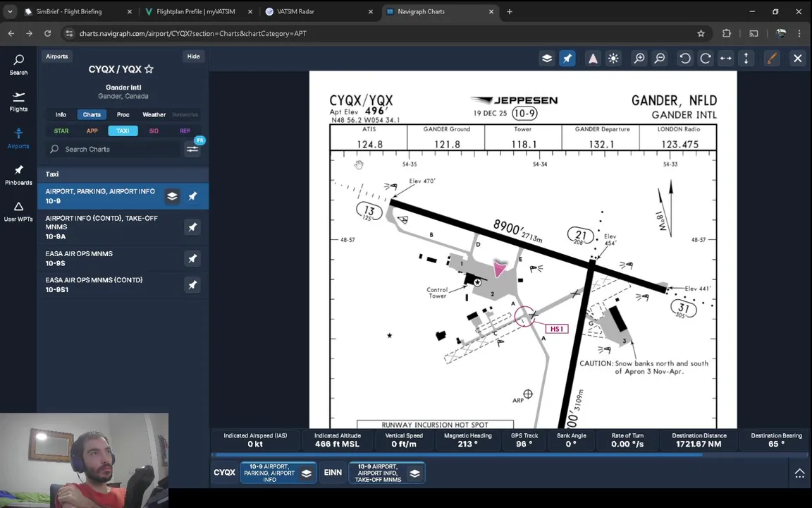Overlay 10-9 Airport Parking chart on map

(x=172, y=196)
